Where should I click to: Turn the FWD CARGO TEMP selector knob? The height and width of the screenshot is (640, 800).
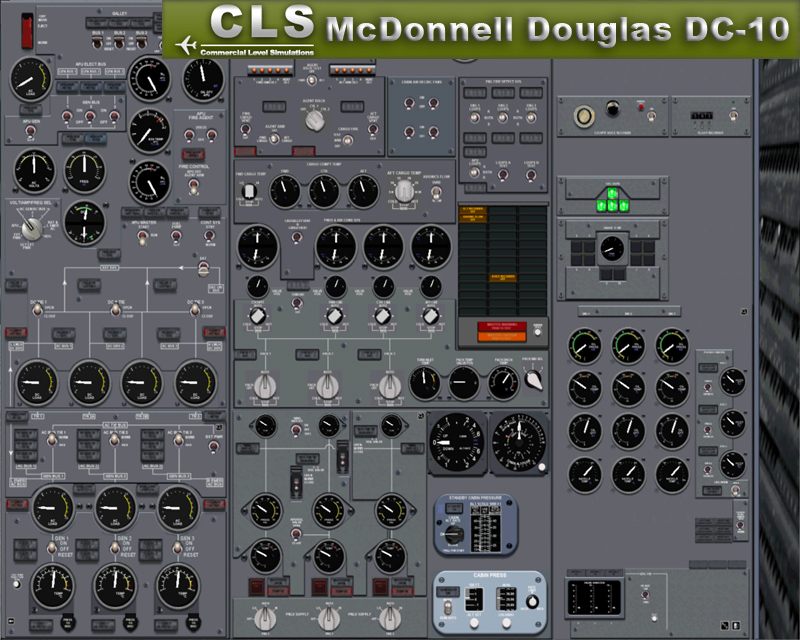(x=248, y=191)
